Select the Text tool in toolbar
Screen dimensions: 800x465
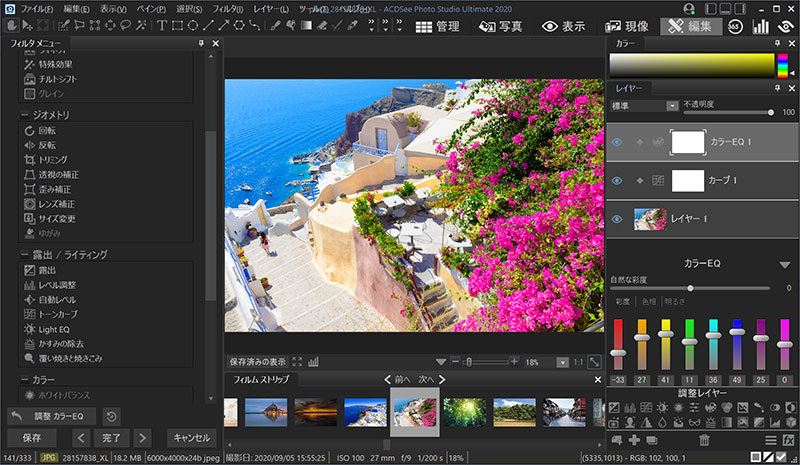point(162,26)
